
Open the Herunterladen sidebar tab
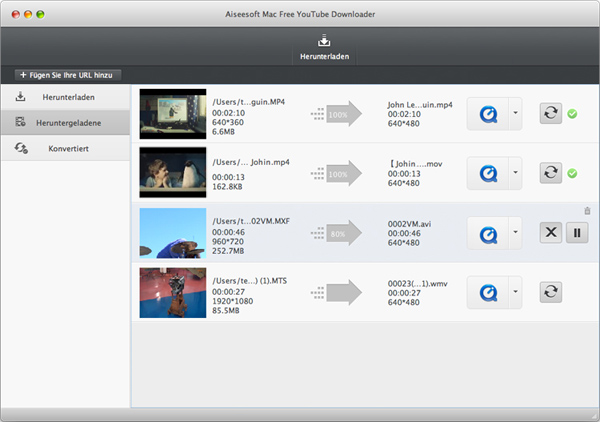click(65, 97)
